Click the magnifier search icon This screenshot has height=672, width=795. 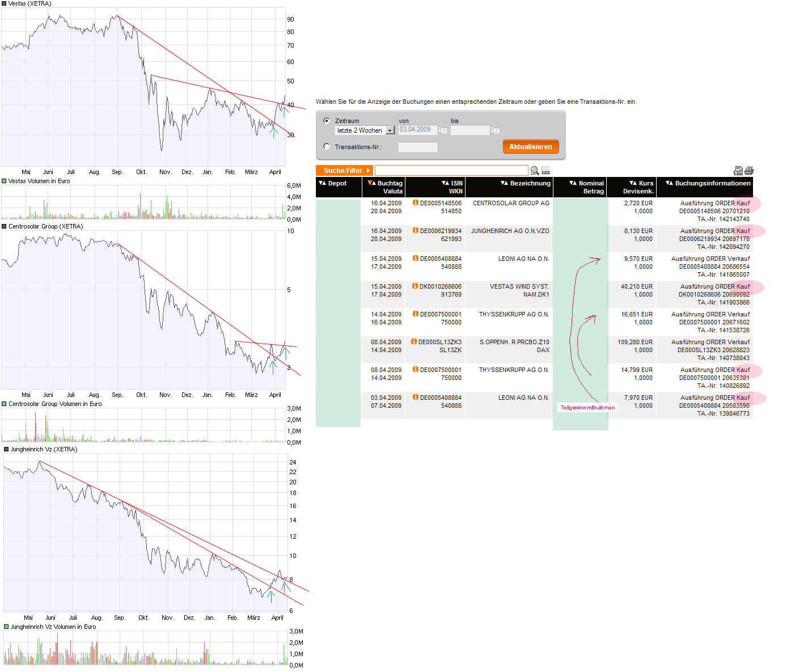tap(534, 171)
